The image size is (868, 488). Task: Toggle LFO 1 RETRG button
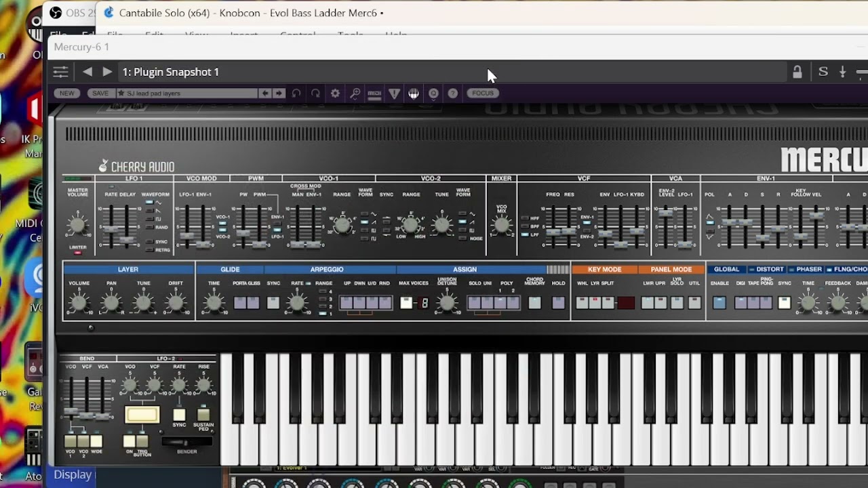click(151, 249)
